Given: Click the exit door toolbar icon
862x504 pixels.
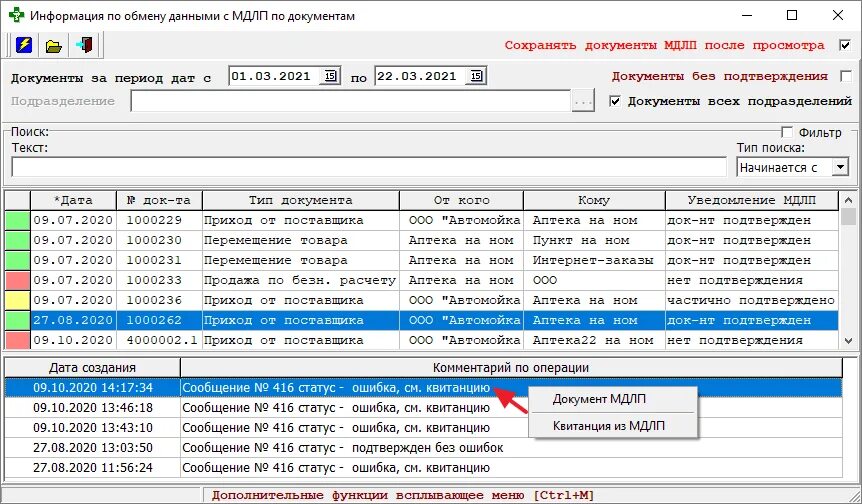Looking at the screenshot, I should click(x=84, y=45).
